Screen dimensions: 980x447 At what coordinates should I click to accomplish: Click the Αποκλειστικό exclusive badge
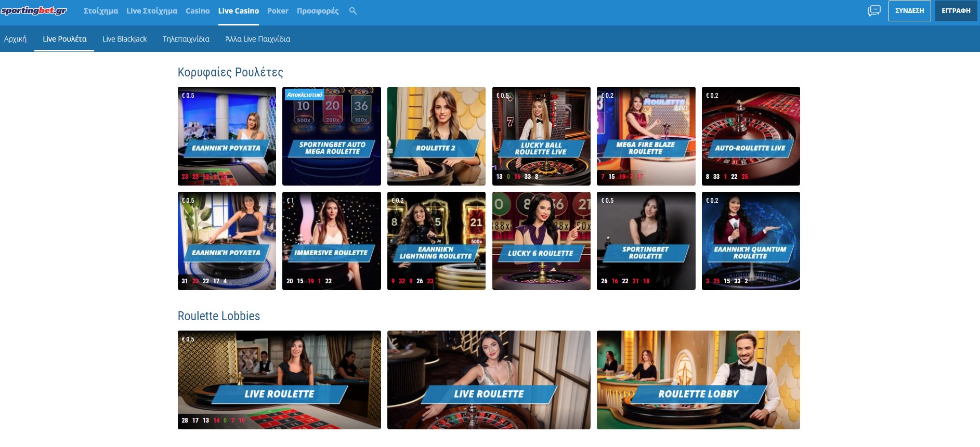coord(305,95)
